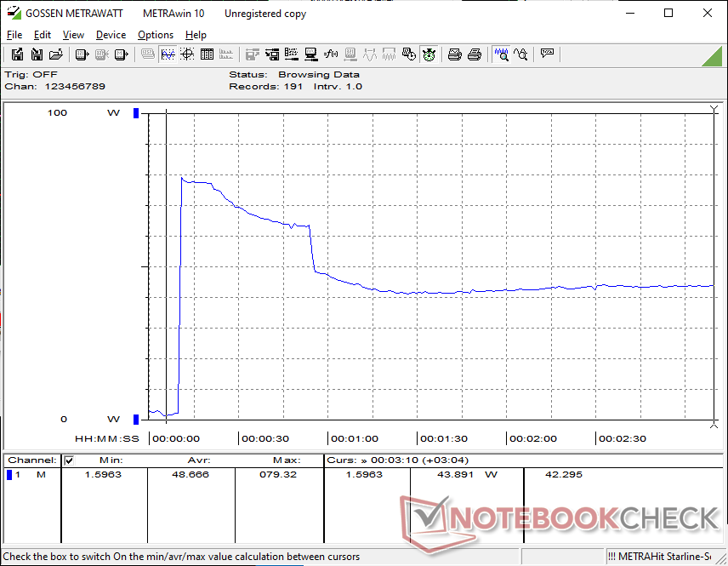The image size is (728, 566).
Task: Click the open folder icon in toolbar
Action: pos(56,54)
